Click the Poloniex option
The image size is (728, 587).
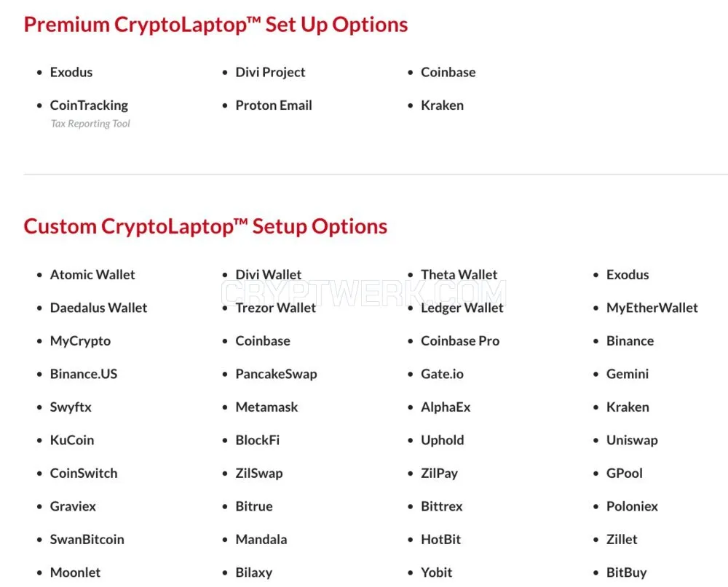[x=632, y=506]
